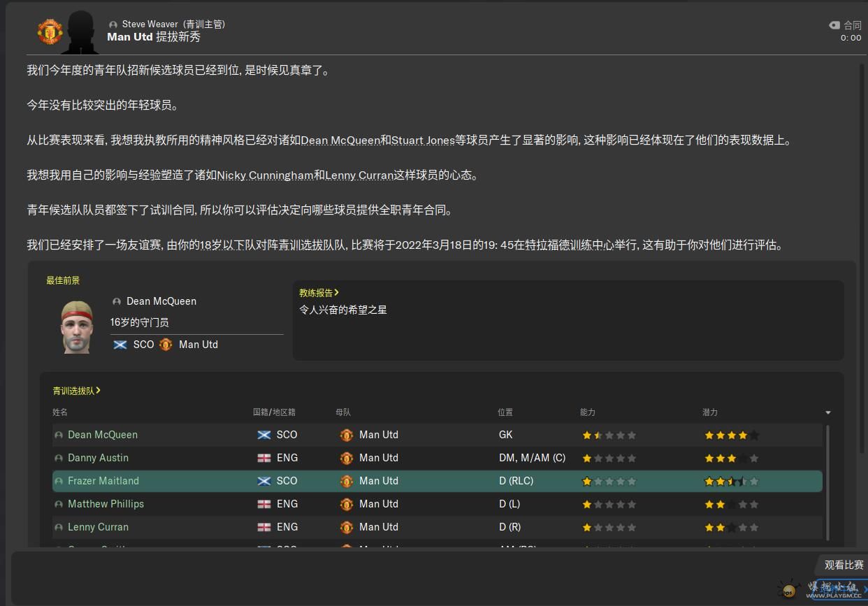This screenshot has width=868, height=606.
Task: Open Stuart Jones link in message text
Action: (x=423, y=140)
